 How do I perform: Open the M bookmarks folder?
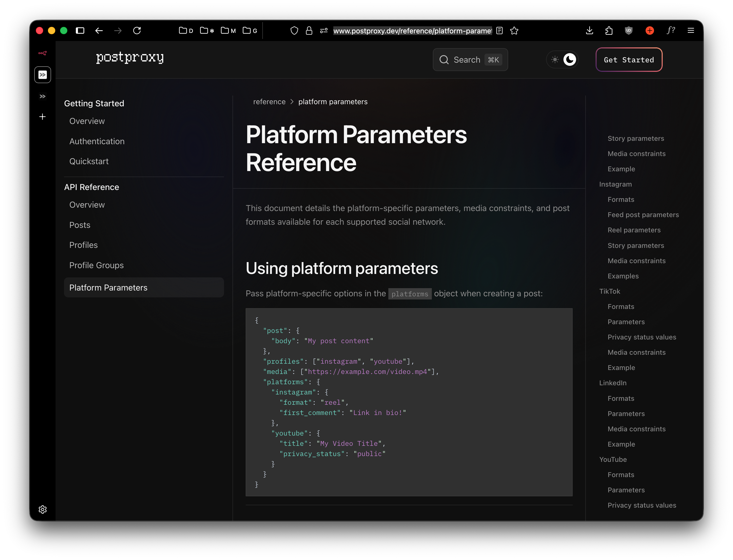[x=229, y=31]
